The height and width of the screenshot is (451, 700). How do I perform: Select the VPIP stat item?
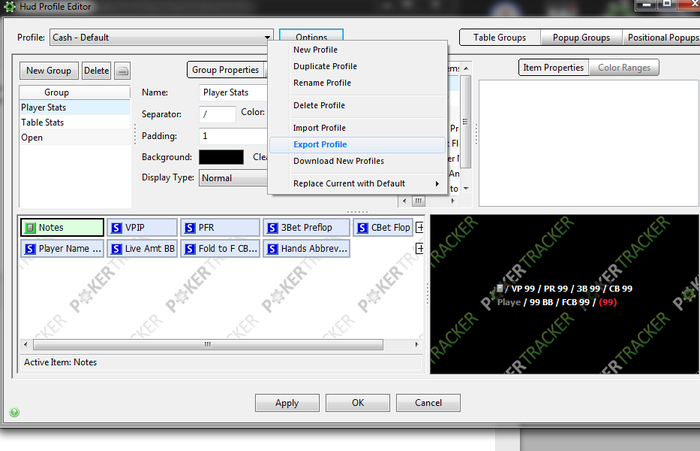pos(142,227)
